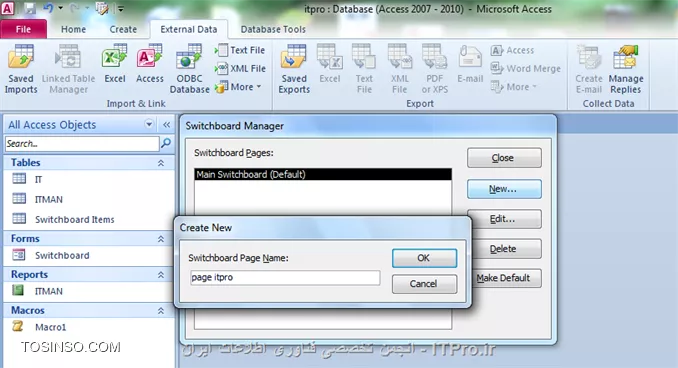
Task: Open ODBC Database import
Action: (x=189, y=69)
